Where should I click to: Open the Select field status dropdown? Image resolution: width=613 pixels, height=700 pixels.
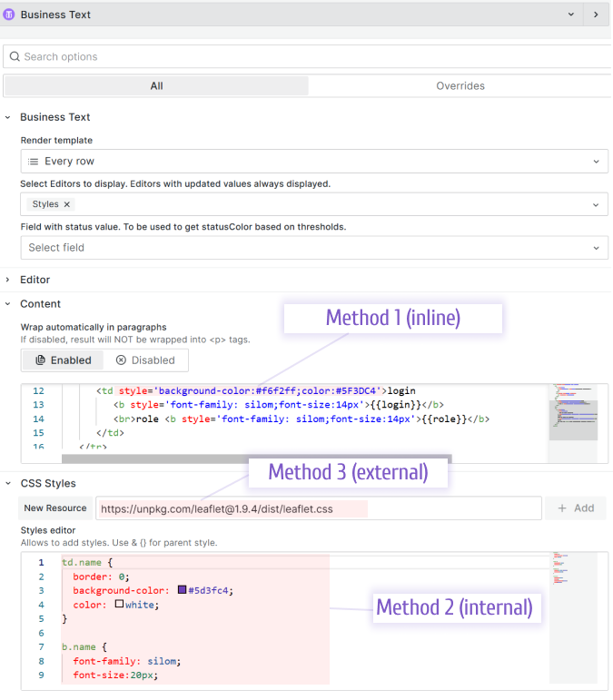[313, 247]
